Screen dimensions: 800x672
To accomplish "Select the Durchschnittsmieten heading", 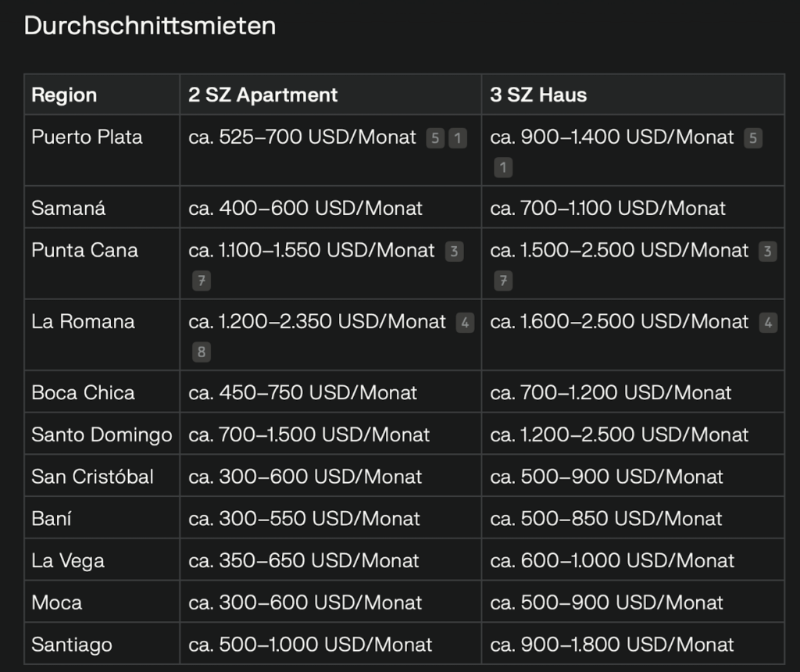I will tap(150, 26).
